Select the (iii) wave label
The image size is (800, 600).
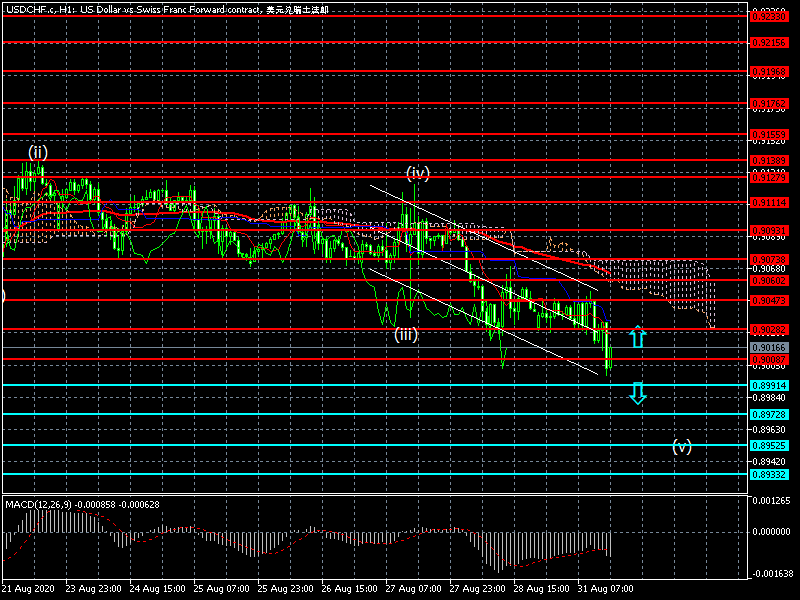pos(404,334)
